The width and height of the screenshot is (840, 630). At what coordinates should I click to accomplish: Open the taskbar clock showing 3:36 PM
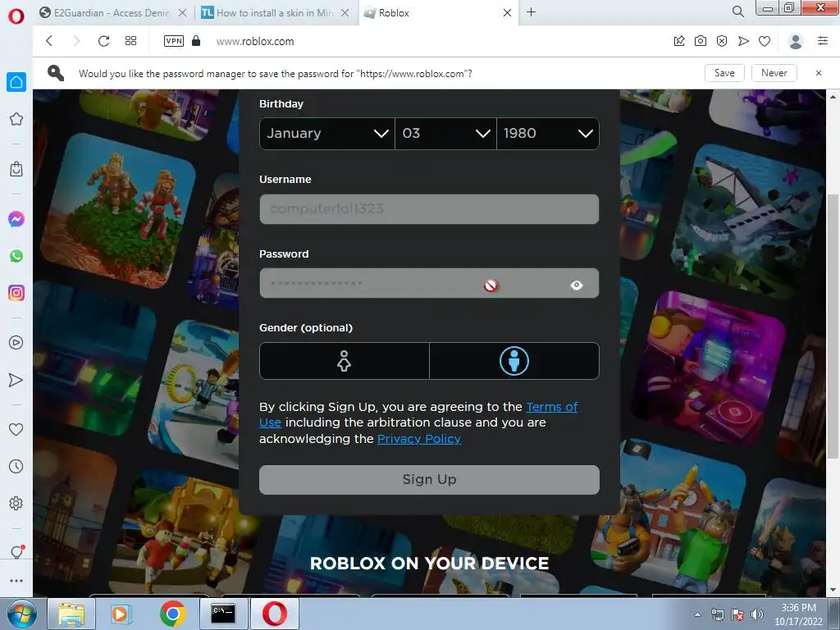click(798, 614)
